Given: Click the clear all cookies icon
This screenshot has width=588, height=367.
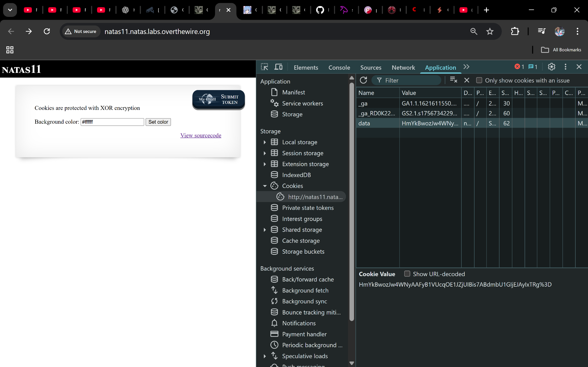Looking at the screenshot, I should pos(453,80).
